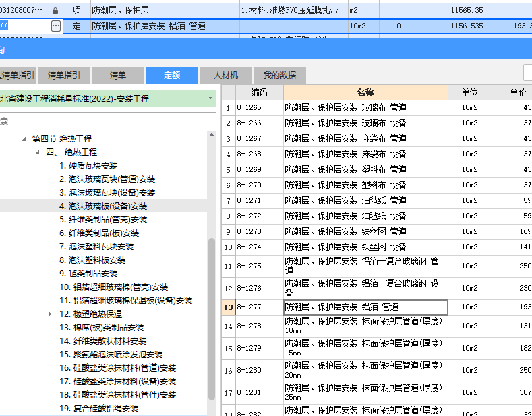Image resolution: width=532 pixels, height=416 pixels.
Task: Click the tree scrollbar up arrow
Action: coord(212,135)
